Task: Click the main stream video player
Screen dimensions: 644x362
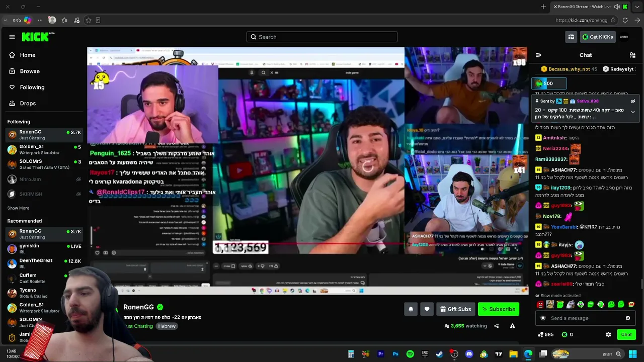Action: click(307, 171)
